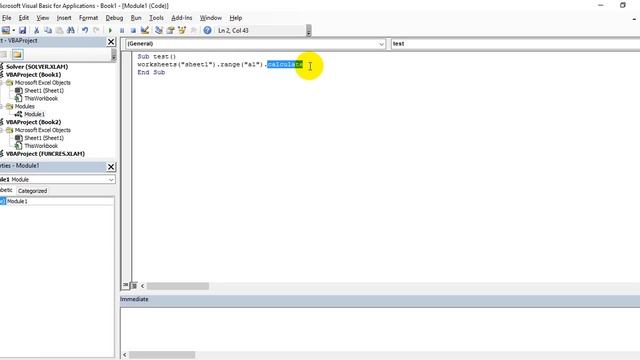Collapse Book1 Microsoft Excel Objects folder

1,82
